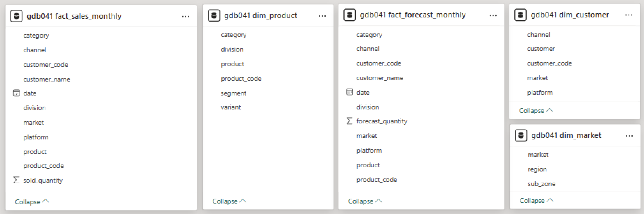Click the dim_product table database icon
The height and width of the screenshot is (214, 644).
pyautogui.click(x=214, y=15)
